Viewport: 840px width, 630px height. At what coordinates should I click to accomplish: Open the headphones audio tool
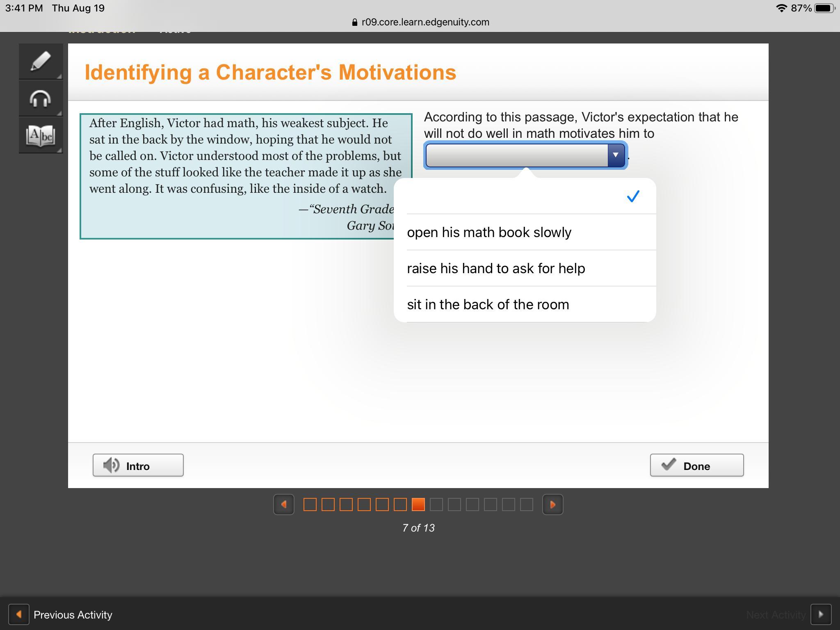41,98
